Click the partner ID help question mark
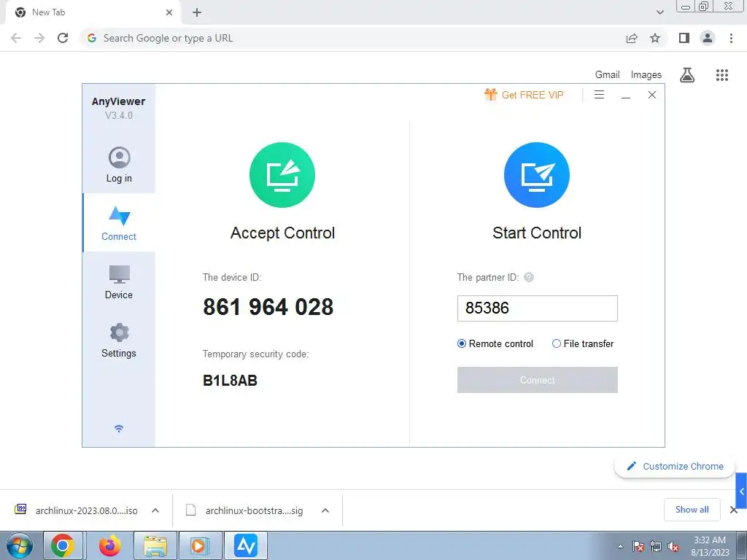747x560 pixels. pos(529,277)
